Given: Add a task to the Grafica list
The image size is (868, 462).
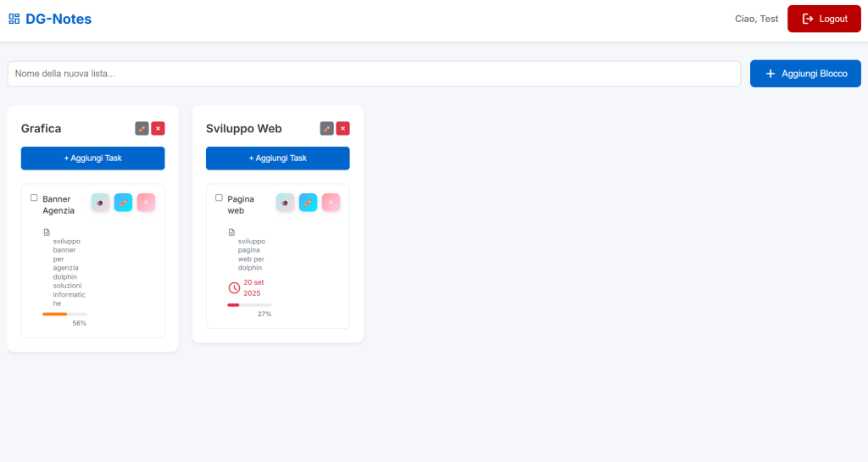Looking at the screenshot, I should point(92,159).
